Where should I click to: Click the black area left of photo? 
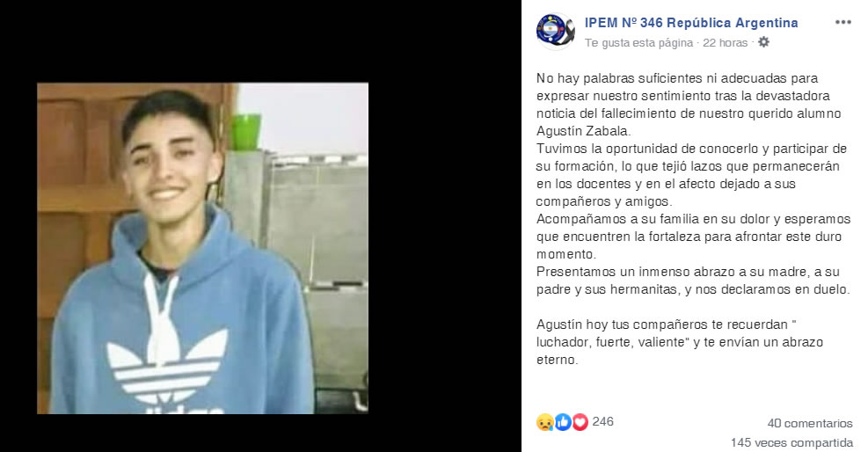coord(18,248)
